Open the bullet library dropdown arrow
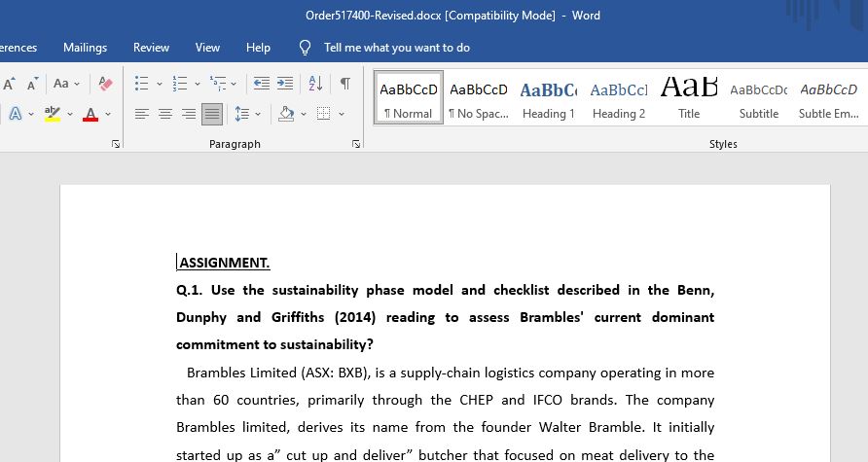The height and width of the screenshot is (462, 868). (160, 84)
